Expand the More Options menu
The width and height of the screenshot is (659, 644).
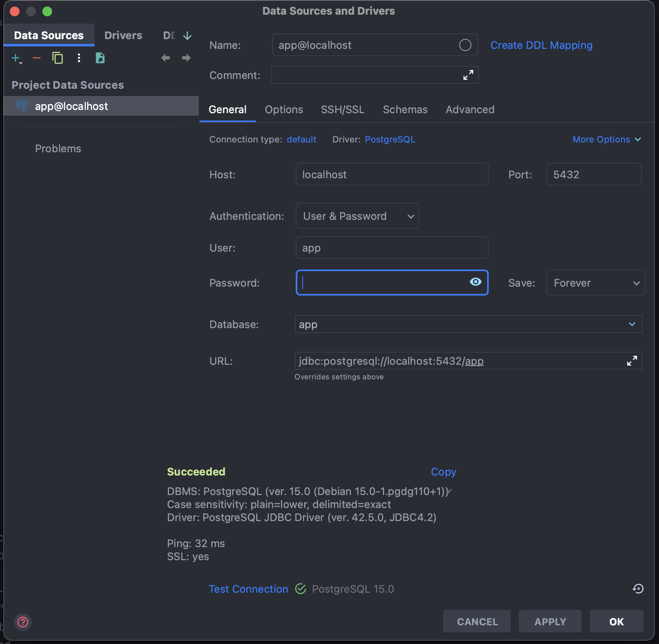607,139
